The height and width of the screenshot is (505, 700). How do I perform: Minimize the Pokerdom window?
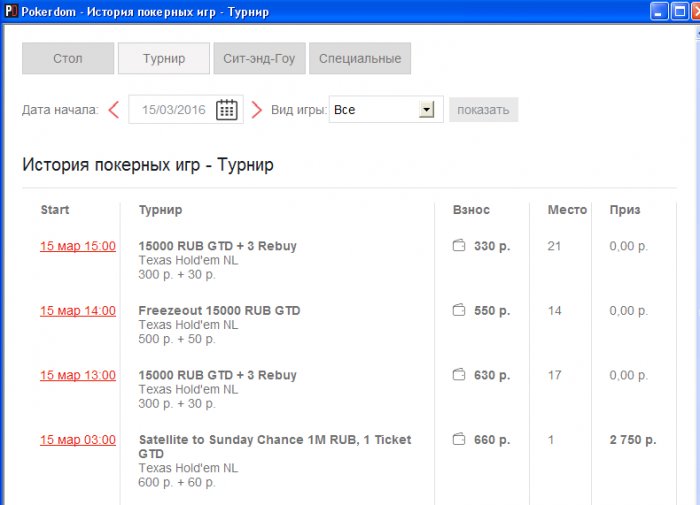coord(659,12)
